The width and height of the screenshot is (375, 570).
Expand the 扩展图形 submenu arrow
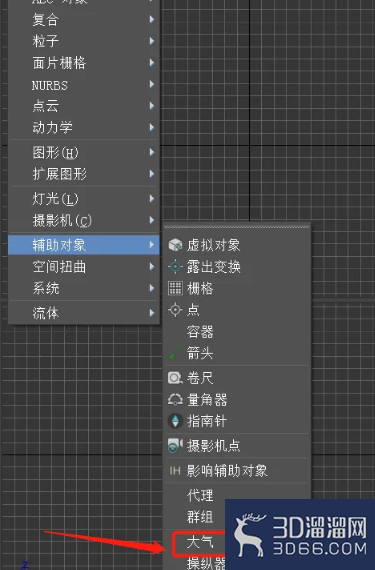coord(152,174)
